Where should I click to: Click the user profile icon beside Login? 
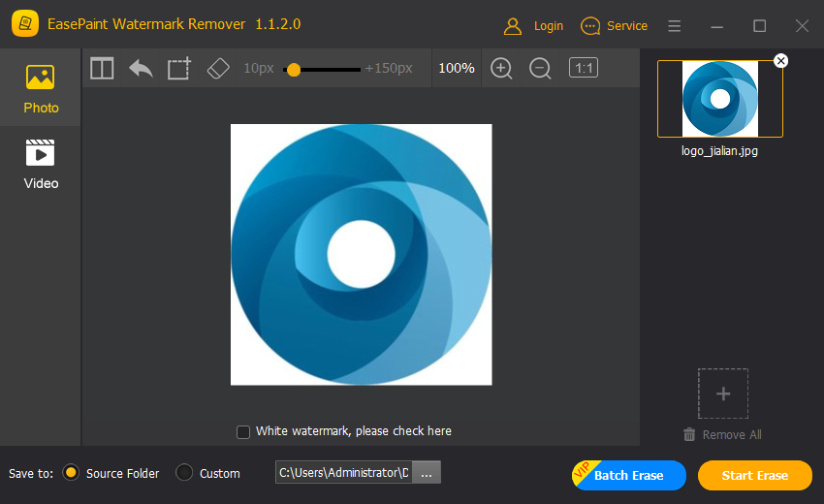pos(513,26)
